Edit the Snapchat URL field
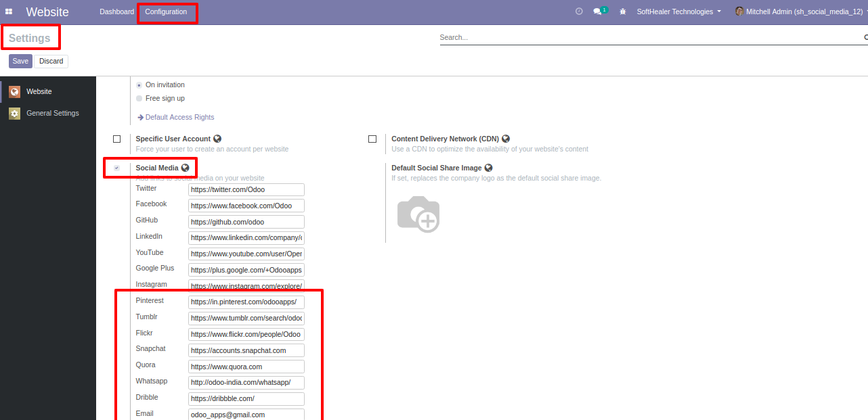This screenshot has width=868, height=420. [246, 350]
